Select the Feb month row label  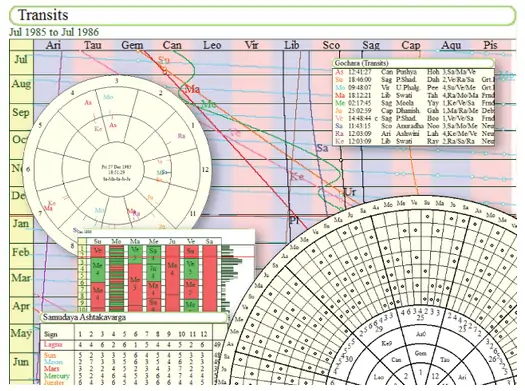tap(21, 252)
